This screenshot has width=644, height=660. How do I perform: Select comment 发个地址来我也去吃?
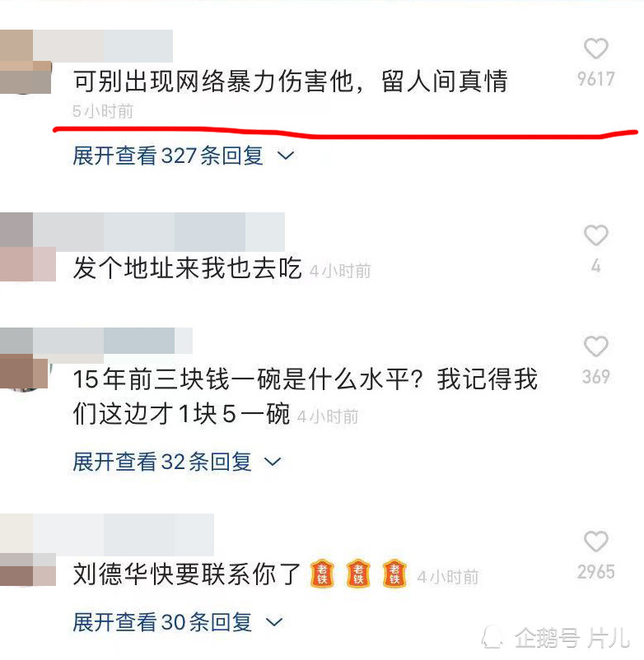click(x=188, y=268)
